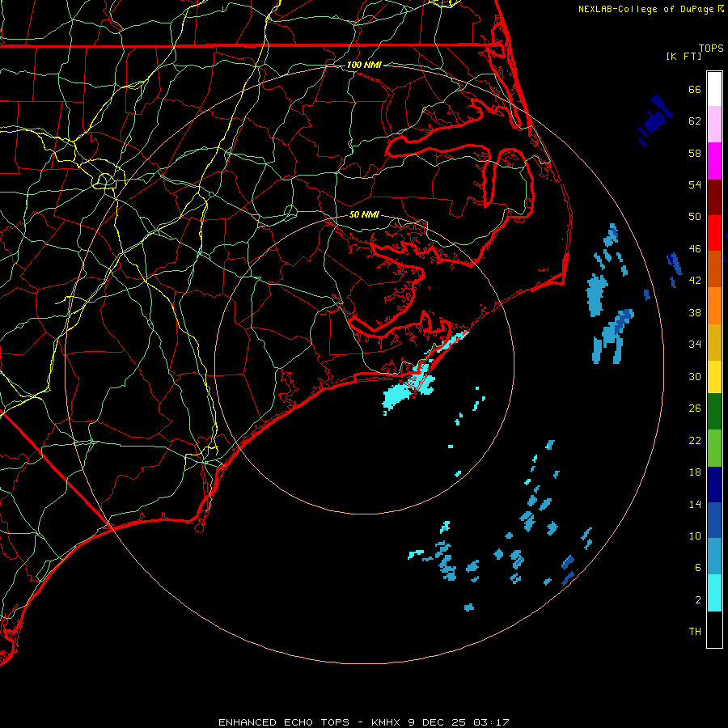Image resolution: width=728 pixels, height=728 pixels.
Task: Click the legend value '50'
Action: 695,217
